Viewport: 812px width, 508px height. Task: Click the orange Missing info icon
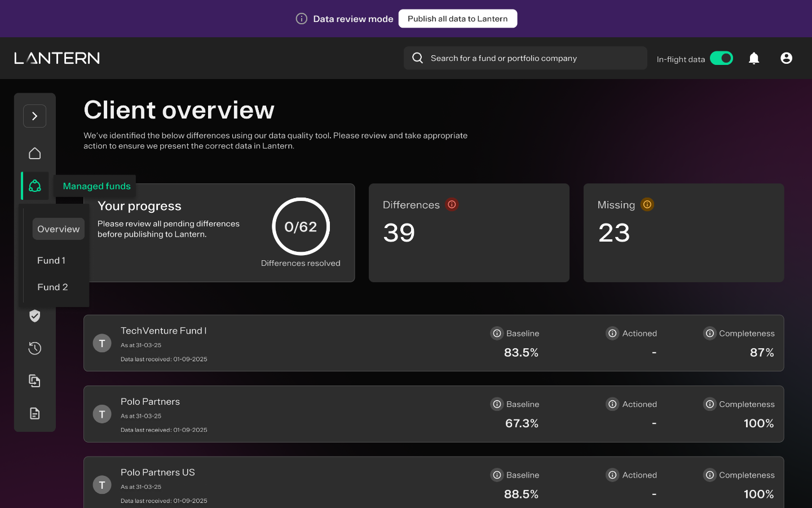click(647, 204)
